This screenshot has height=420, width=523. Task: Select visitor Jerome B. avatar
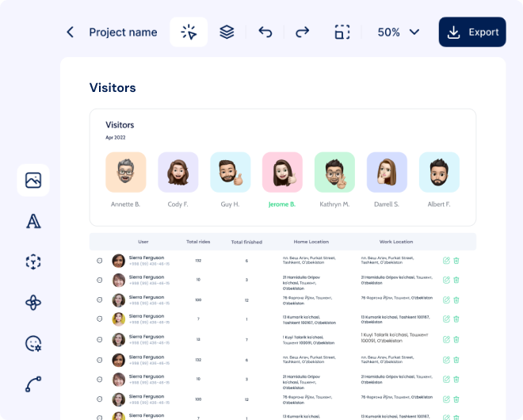(x=282, y=173)
